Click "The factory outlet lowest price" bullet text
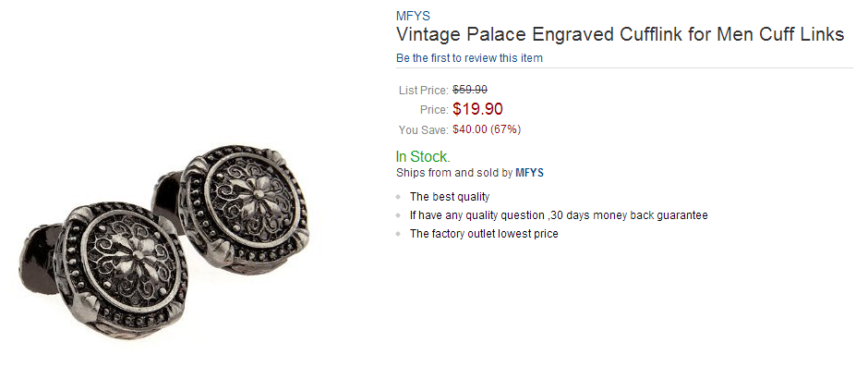Image resolution: width=868 pixels, height=379 pixels. click(484, 234)
